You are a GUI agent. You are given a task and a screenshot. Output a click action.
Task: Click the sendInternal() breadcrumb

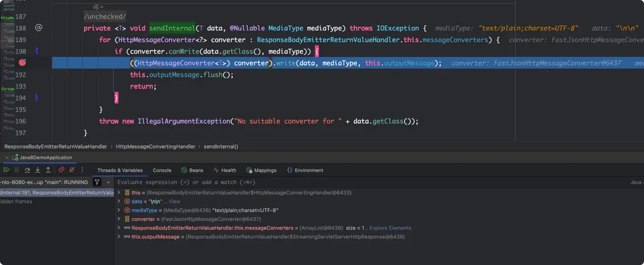[221, 146]
